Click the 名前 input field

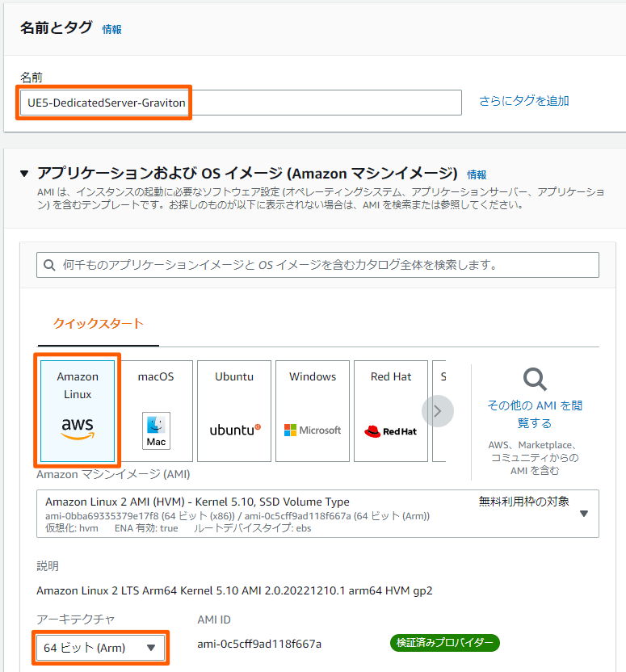241,103
